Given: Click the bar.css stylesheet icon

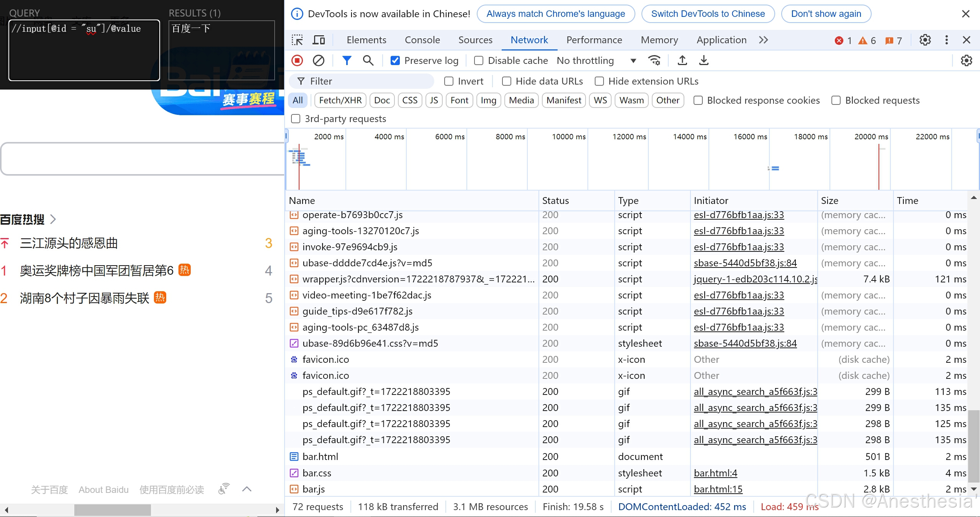Looking at the screenshot, I should tap(294, 473).
